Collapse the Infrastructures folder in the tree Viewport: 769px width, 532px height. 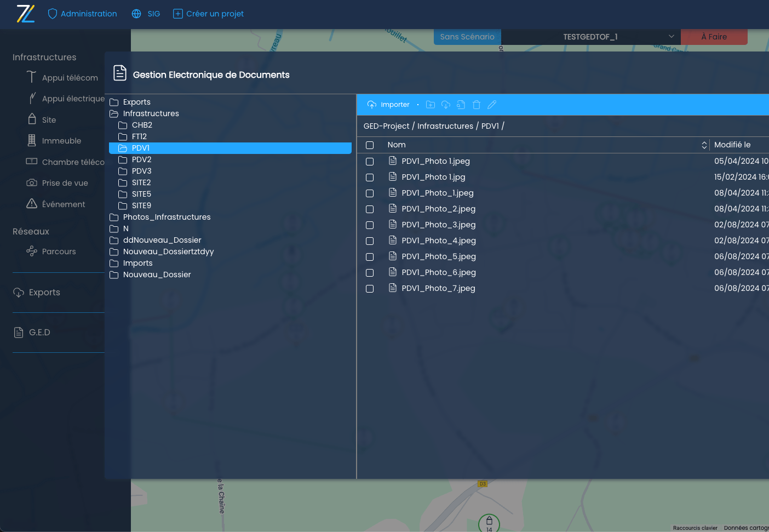(x=114, y=114)
